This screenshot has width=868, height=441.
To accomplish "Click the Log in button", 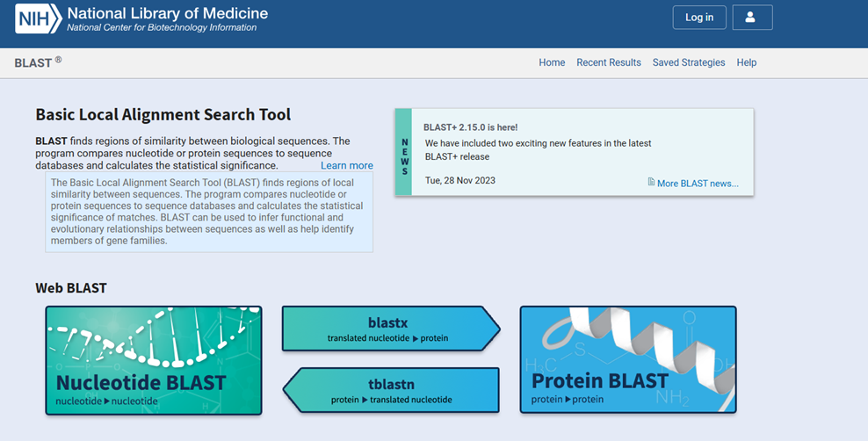I will [x=699, y=18].
